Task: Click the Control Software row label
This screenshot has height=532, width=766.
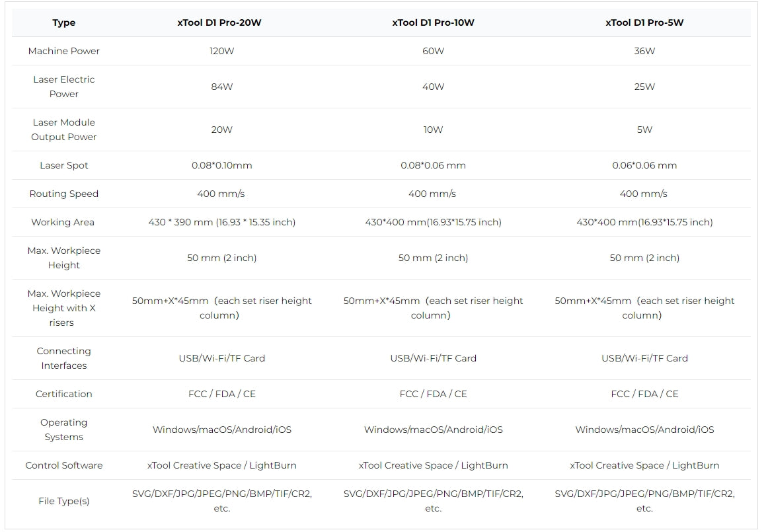Action: pos(64,465)
